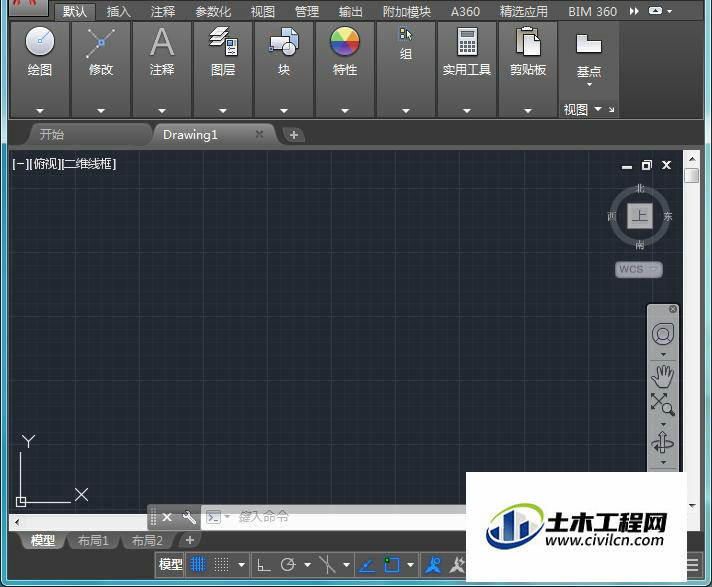712x587 pixels.
Task: Switch to the 参数化 ribbon tab
Action: tap(213, 11)
